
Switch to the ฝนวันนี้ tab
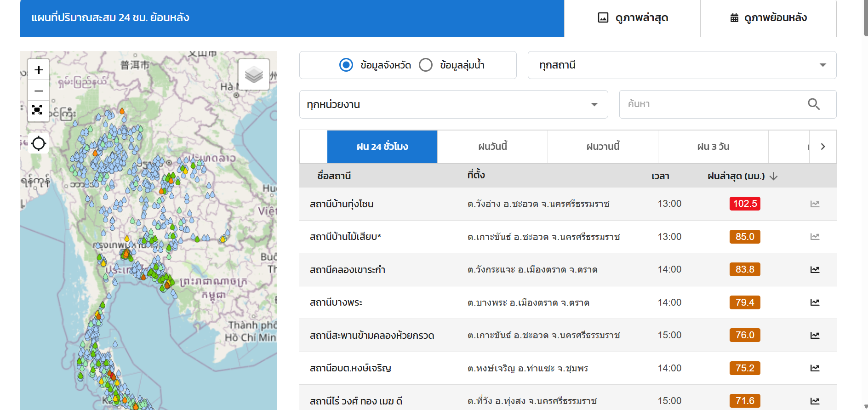coord(492,147)
